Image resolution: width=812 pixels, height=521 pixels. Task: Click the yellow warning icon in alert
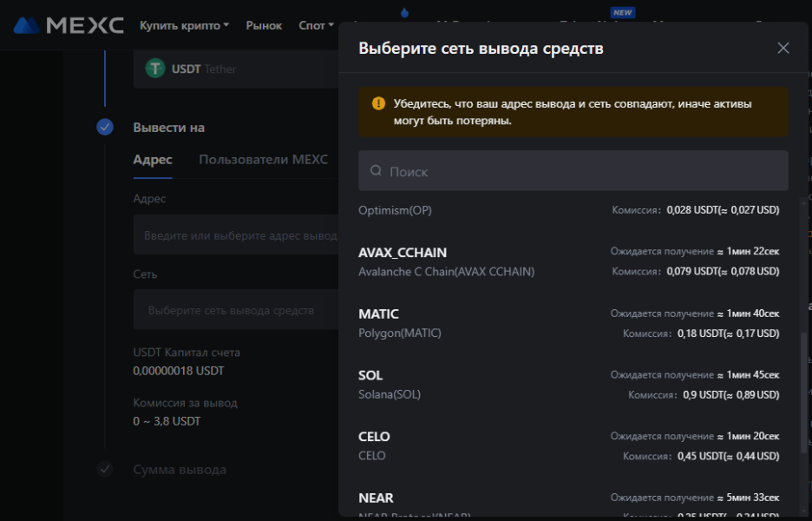(378, 103)
